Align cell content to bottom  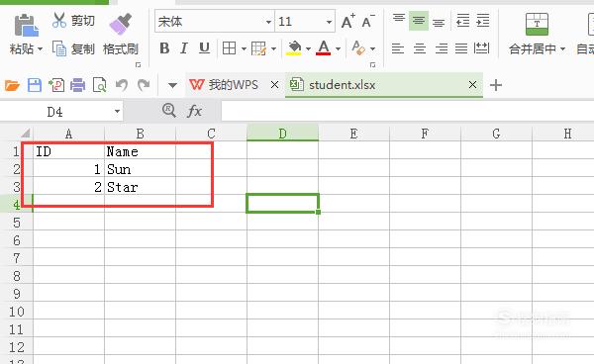point(439,22)
